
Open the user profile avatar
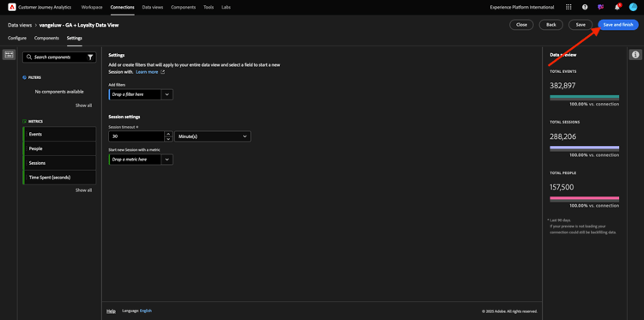click(633, 7)
